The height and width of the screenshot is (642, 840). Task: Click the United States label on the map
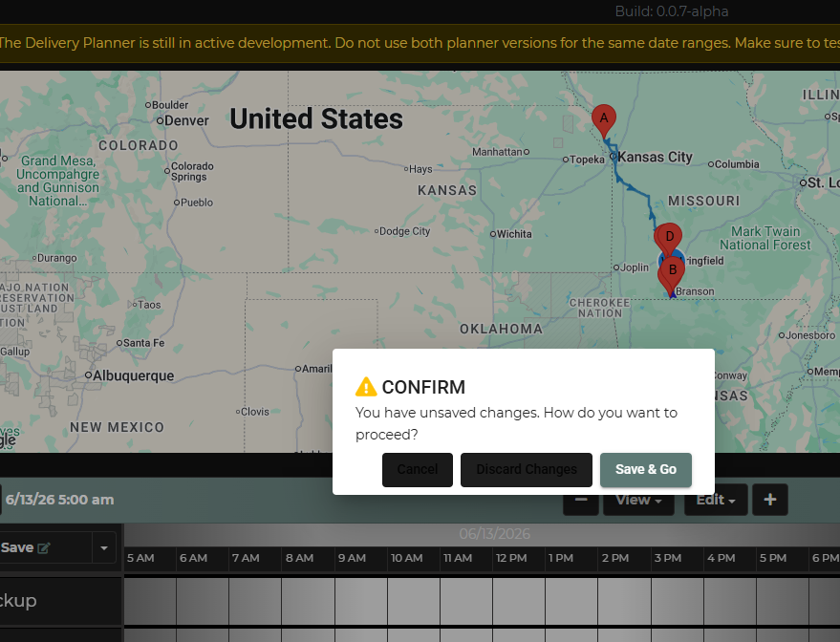click(316, 118)
